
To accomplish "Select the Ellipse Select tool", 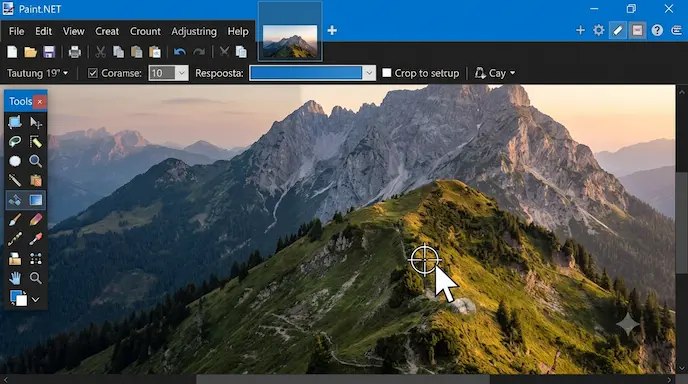I will point(15,161).
